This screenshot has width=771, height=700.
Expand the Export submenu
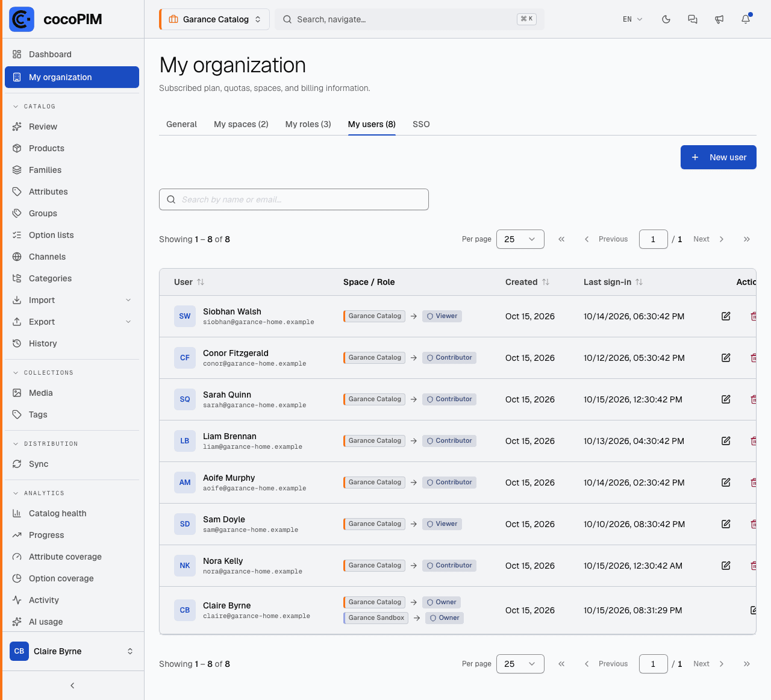[72, 322]
